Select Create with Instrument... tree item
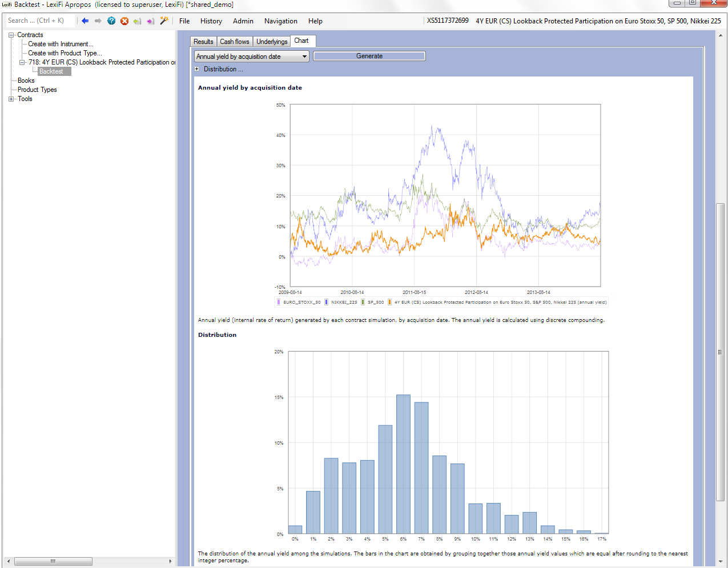 (x=61, y=44)
